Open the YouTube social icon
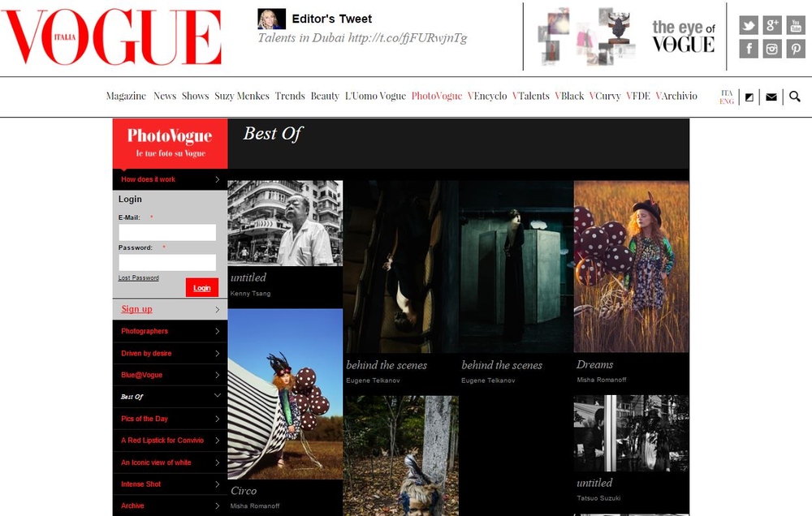The image size is (812, 516). click(x=796, y=25)
